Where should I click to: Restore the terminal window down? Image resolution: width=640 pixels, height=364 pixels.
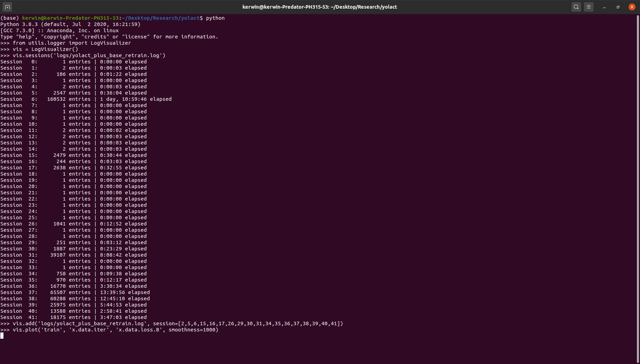618,7
